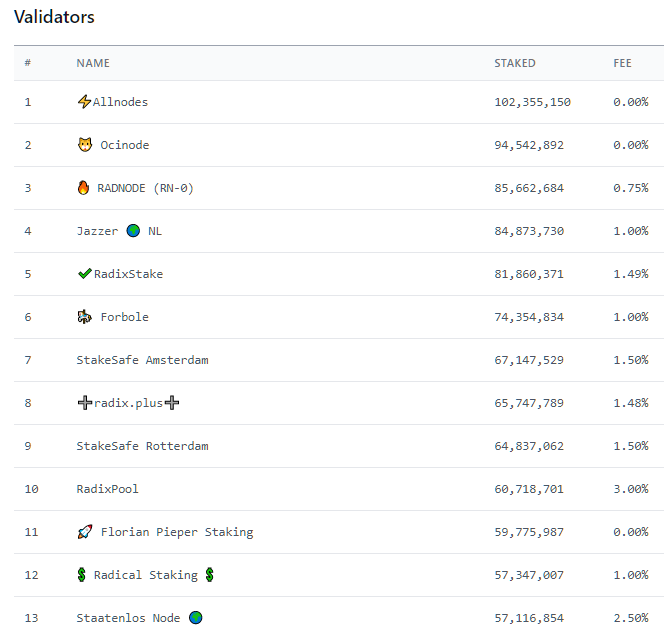Click the 1.49% fee for RadixStake
The height and width of the screenshot is (639, 664).
[631, 274]
